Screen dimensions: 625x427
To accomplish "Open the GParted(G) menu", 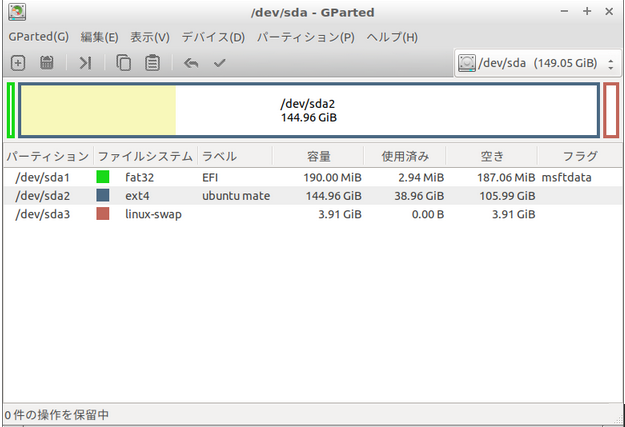I will click(39, 37).
